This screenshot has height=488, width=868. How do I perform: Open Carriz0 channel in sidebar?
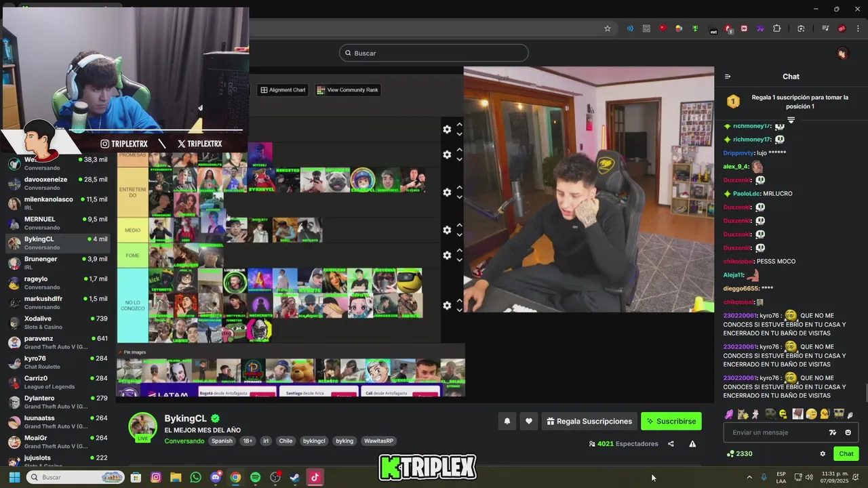(58, 382)
